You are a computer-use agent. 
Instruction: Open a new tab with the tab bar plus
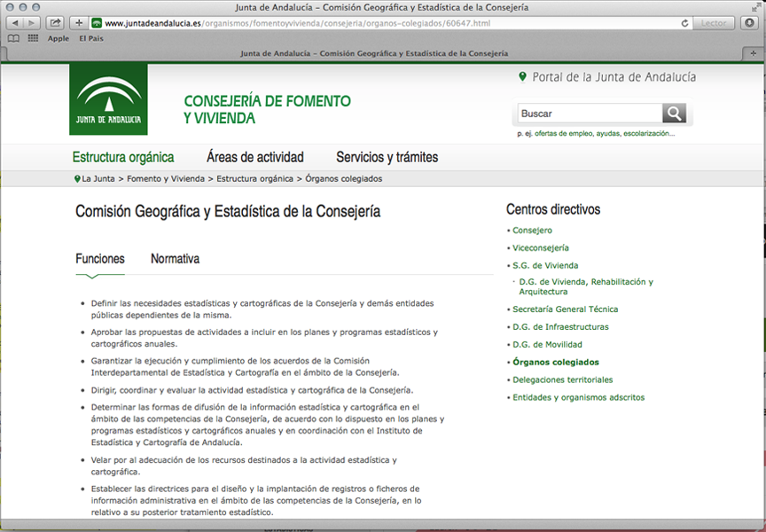coord(754,54)
